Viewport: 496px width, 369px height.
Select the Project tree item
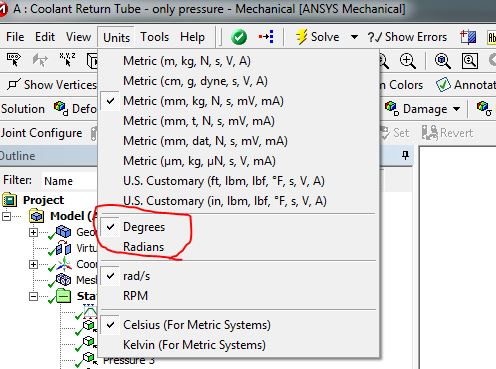[x=43, y=200]
